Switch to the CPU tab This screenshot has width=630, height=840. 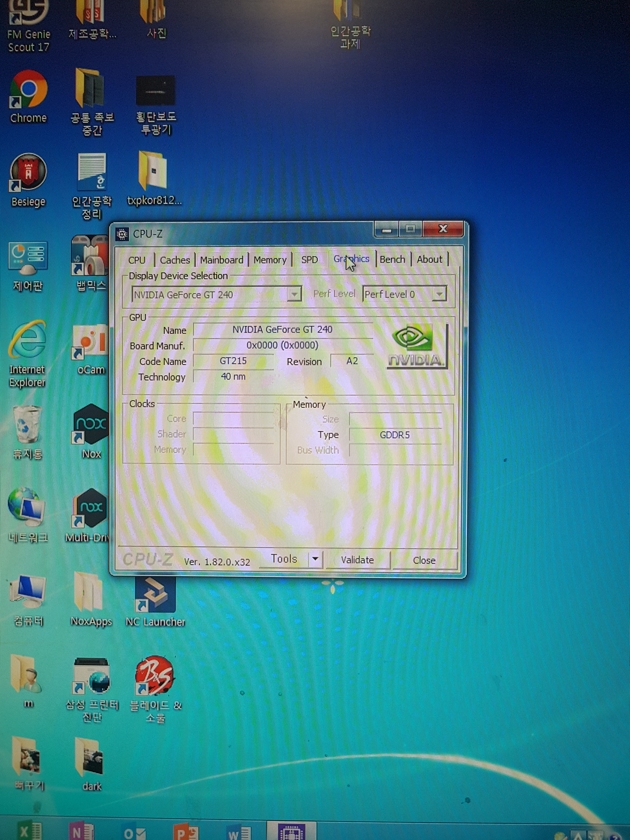coord(137,260)
